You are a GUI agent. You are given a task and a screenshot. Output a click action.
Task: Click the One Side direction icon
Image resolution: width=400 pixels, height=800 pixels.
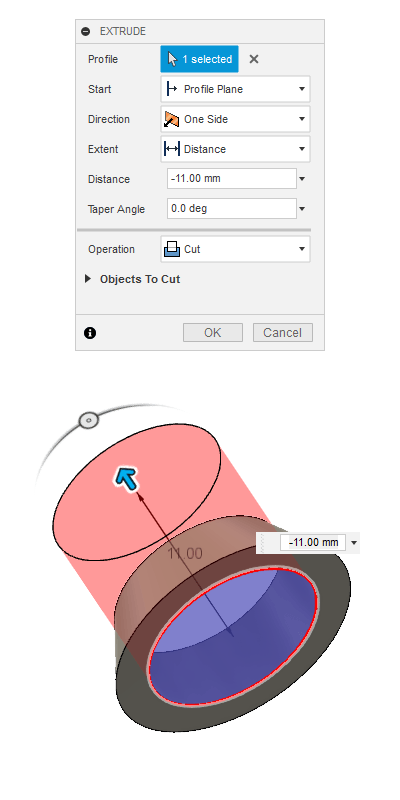point(171,119)
